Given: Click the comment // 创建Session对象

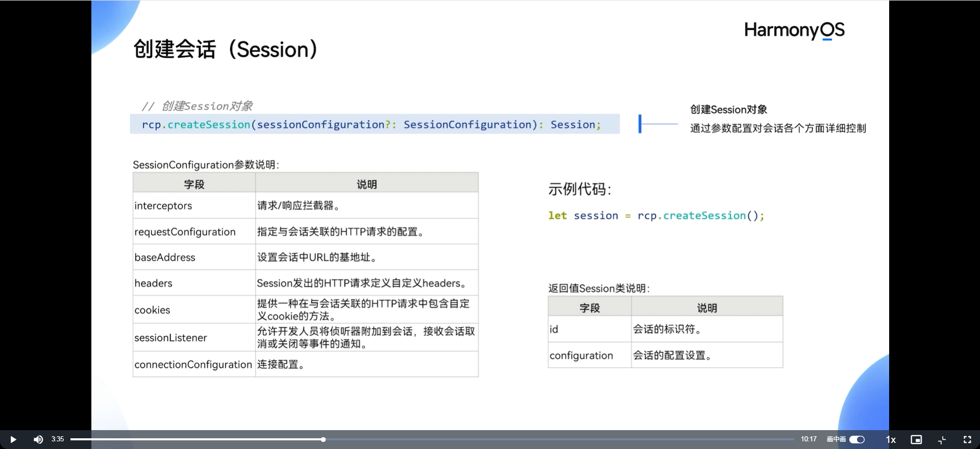Looking at the screenshot, I should 197,106.
